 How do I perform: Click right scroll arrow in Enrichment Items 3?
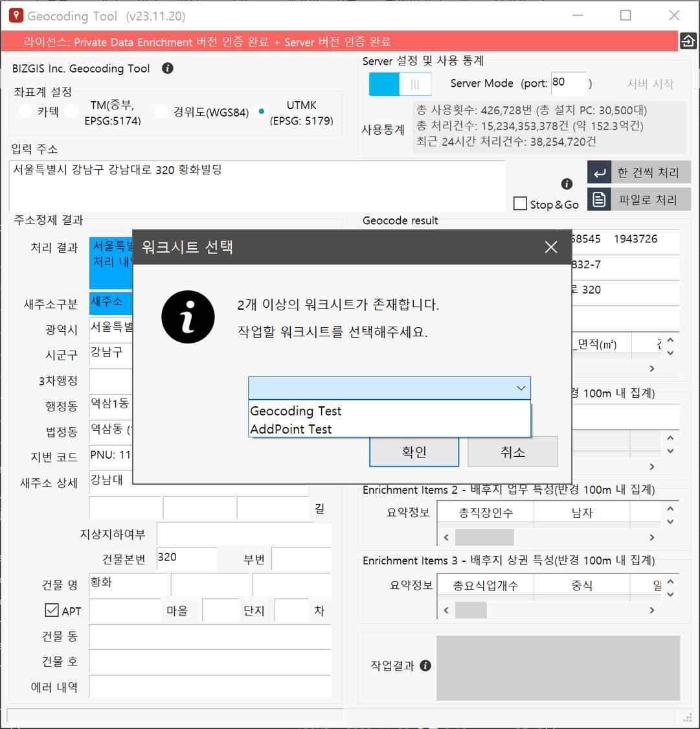652,610
